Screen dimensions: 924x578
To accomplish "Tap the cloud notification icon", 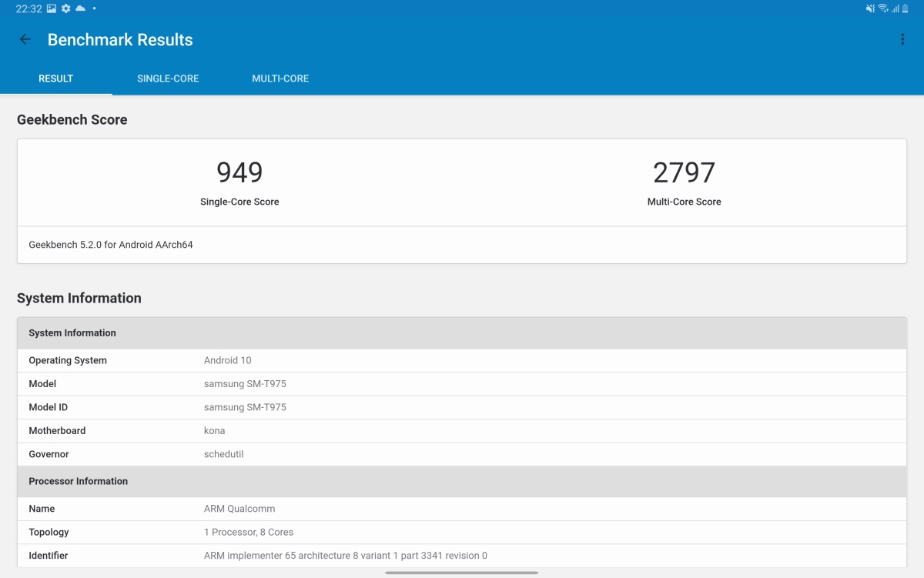I will click(80, 8).
